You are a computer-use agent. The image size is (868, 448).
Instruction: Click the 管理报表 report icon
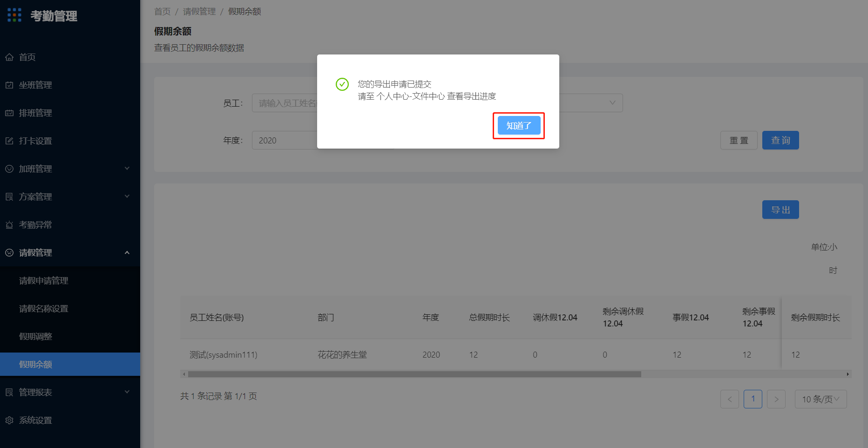(9, 393)
